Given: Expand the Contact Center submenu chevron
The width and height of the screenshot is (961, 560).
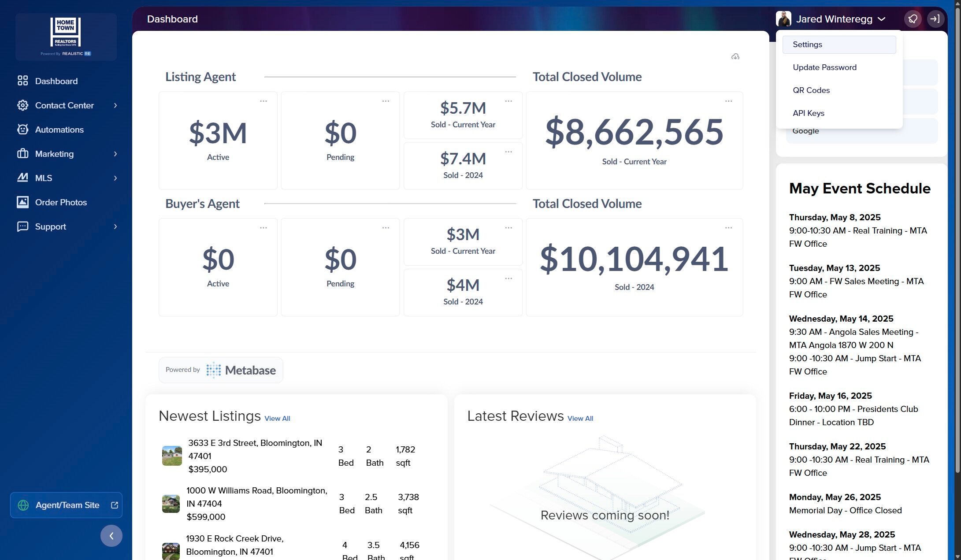Looking at the screenshot, I should [115, 105].
